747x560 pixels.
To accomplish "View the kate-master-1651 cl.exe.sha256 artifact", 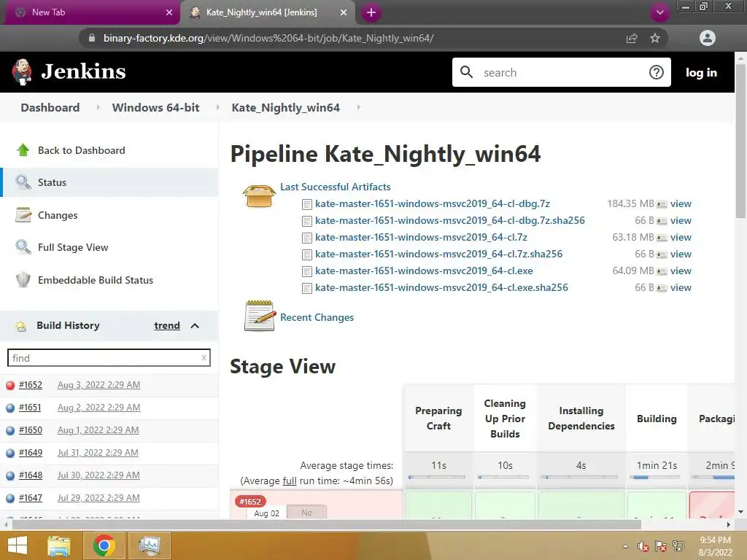I will coord(681,287).
